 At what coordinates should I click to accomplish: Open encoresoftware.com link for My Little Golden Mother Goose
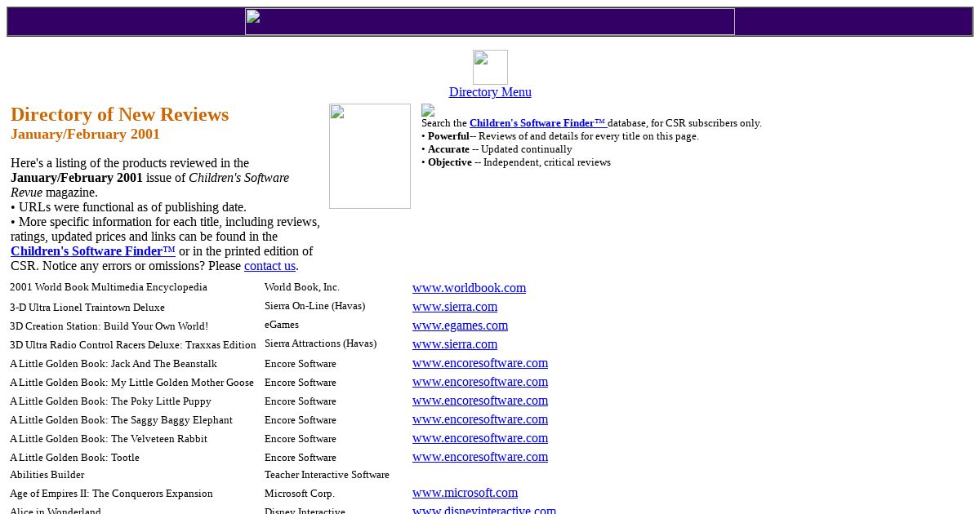480,382
